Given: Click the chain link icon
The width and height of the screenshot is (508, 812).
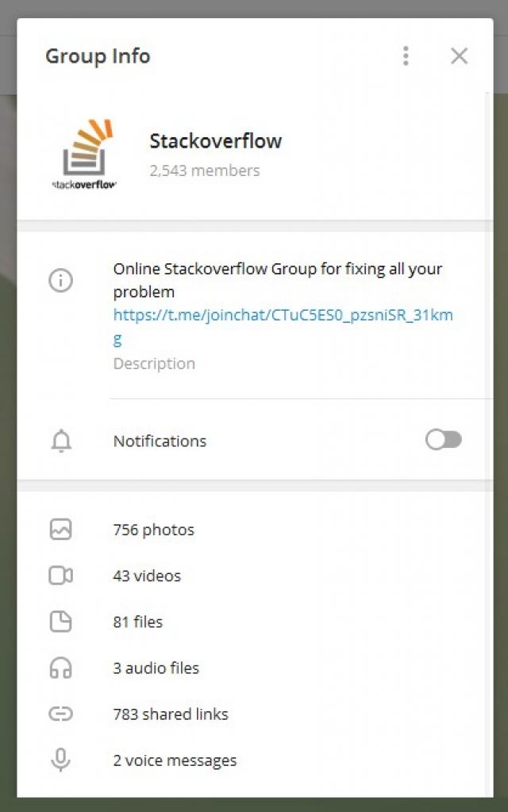Looking at the screenshot, I should pyautogui.click(x=60, y=714).
